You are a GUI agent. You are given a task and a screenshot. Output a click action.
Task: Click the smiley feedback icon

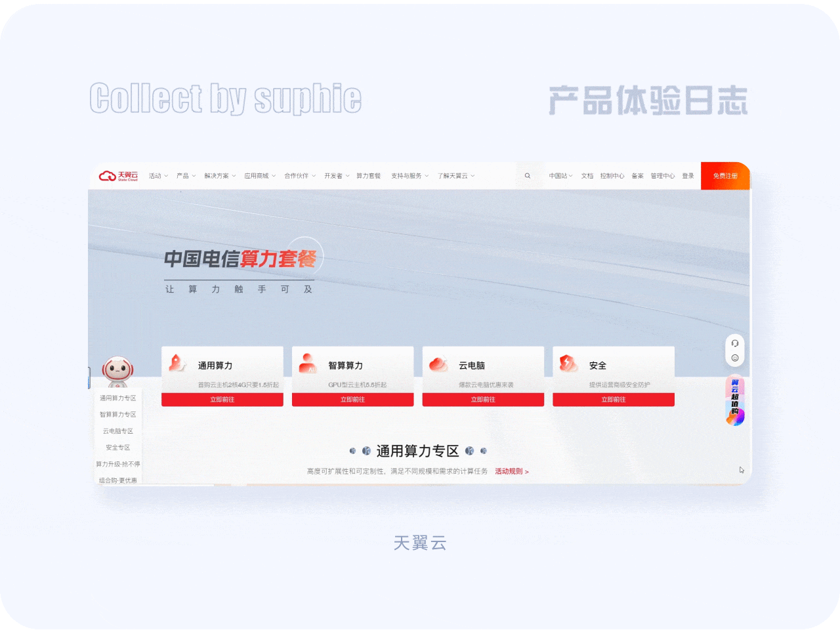[735, 358]
